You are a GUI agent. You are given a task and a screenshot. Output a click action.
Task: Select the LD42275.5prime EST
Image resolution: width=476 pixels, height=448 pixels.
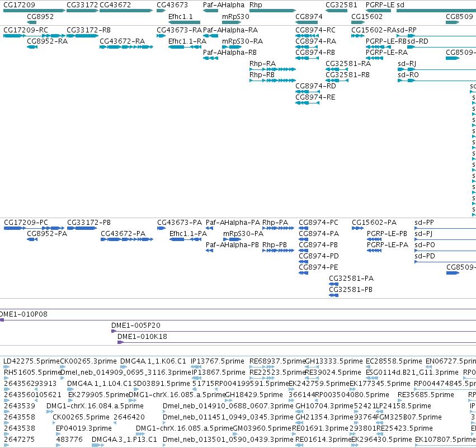pos(6,367)
